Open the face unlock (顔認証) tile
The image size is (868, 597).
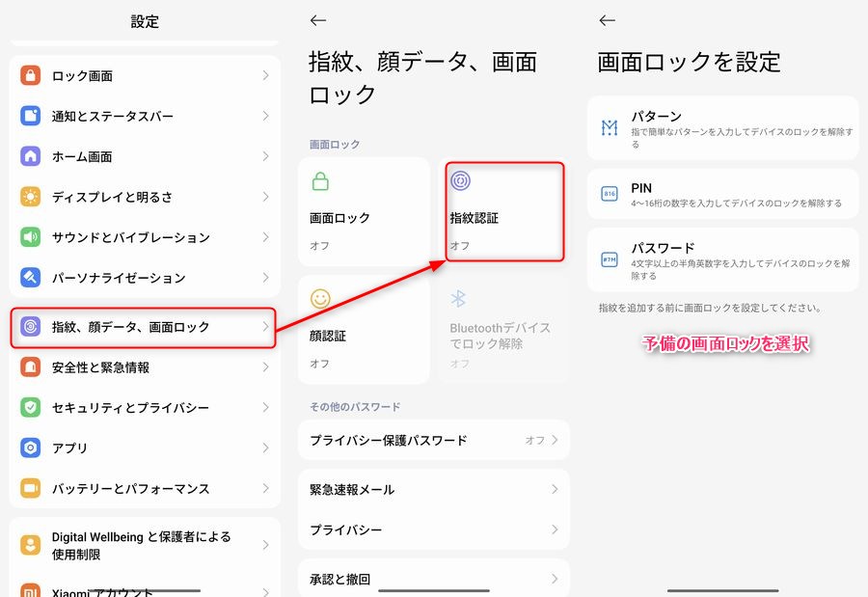click(364, 330)
